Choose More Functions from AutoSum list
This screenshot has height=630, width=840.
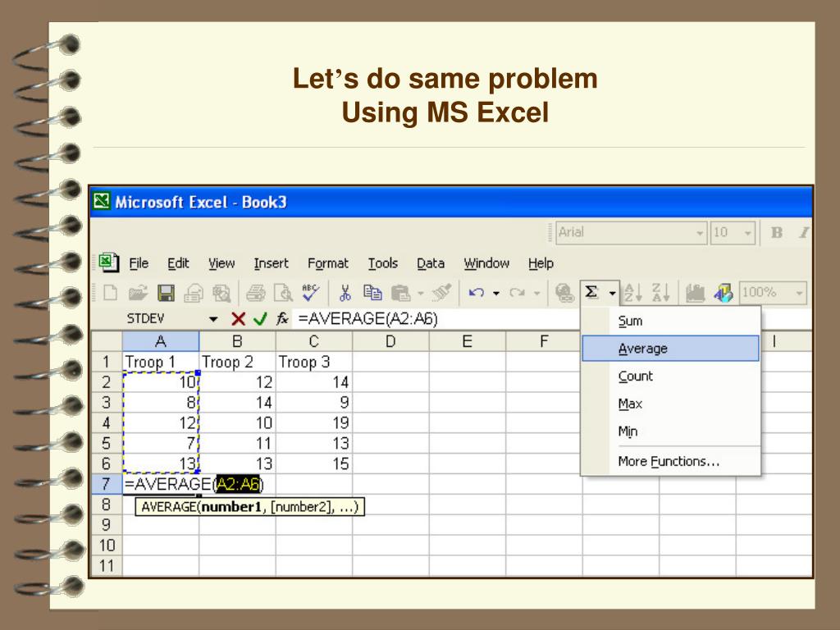tap(671, 461)
